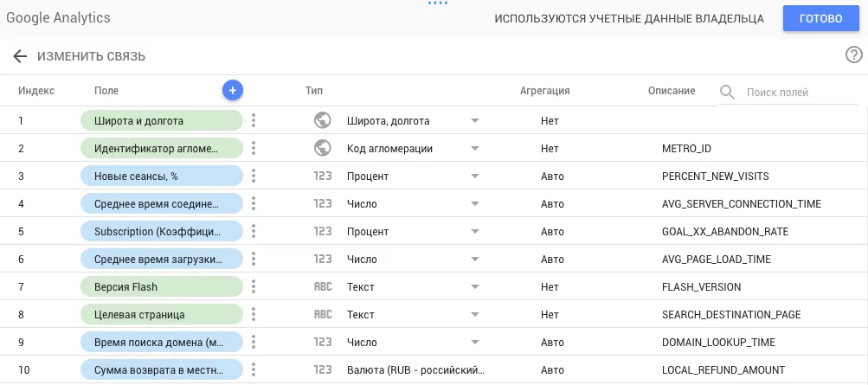This screenshot has height=385, width=868.
Task: Click the search magnifier icon
Action: click(727, 92)
